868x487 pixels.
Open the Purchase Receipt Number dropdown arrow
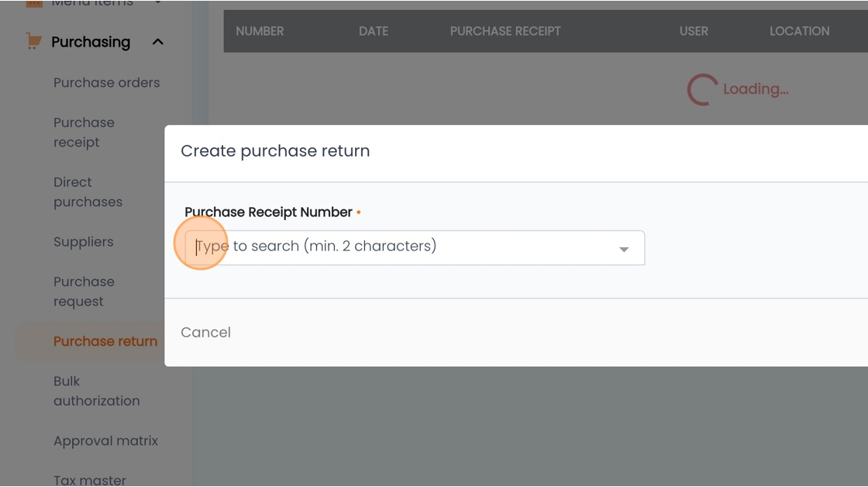pos(624,250)
